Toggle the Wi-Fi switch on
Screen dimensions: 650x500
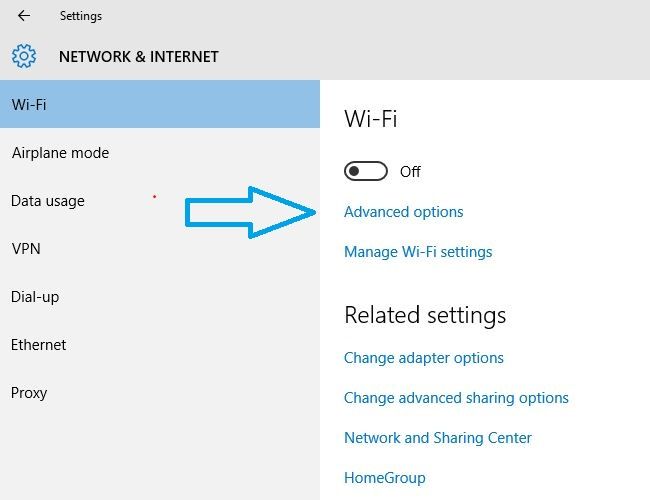pyautogui.click(x=365, y=171)
